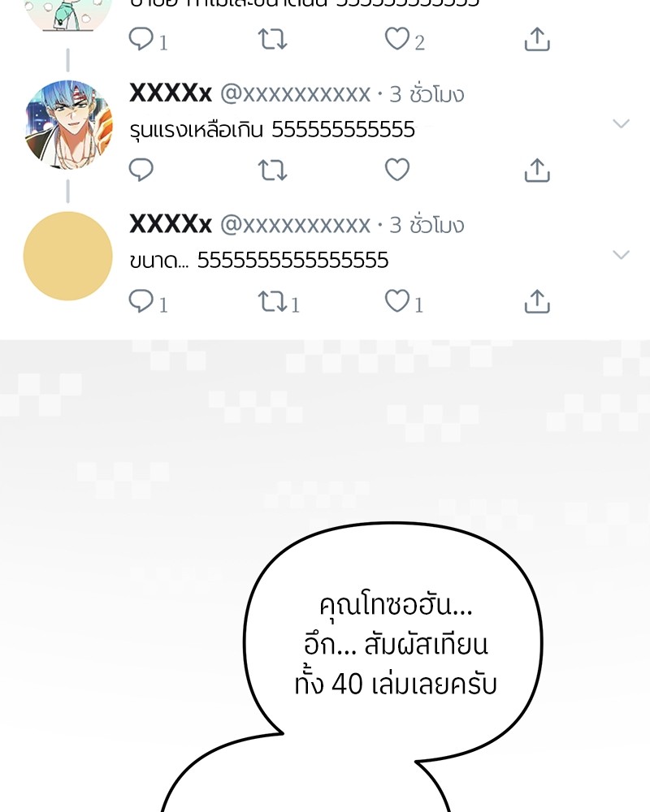This screenshot has width=650, height=812.
Task: Open @xxxxxxxxxx handle on ขนาด... tweet
Action: point(296,226)
